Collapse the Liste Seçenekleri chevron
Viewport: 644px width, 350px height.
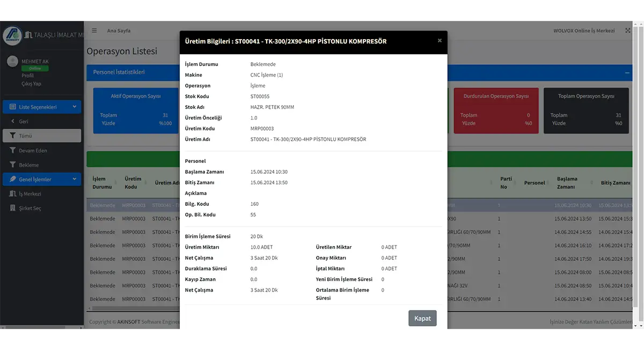(75, 107)
